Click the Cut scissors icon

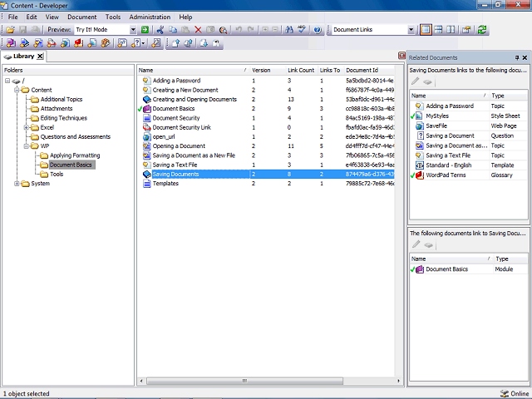pos(160,30)
